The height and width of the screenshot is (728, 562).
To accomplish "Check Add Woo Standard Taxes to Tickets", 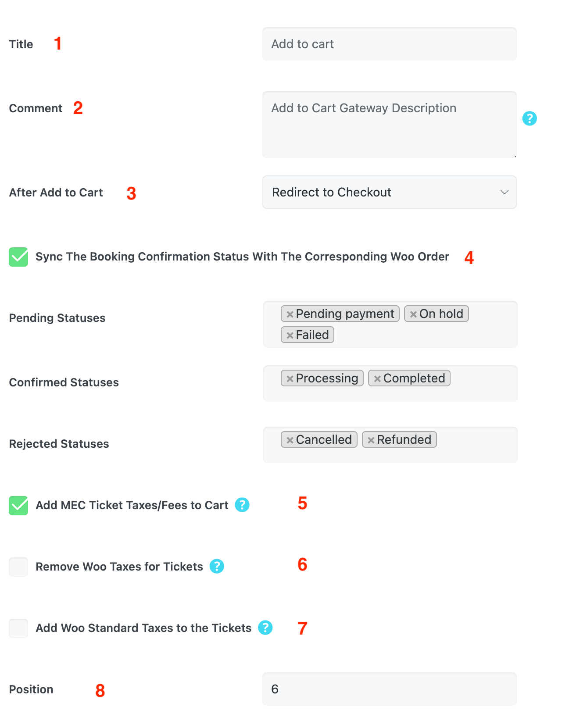I will tap(18, 628).
